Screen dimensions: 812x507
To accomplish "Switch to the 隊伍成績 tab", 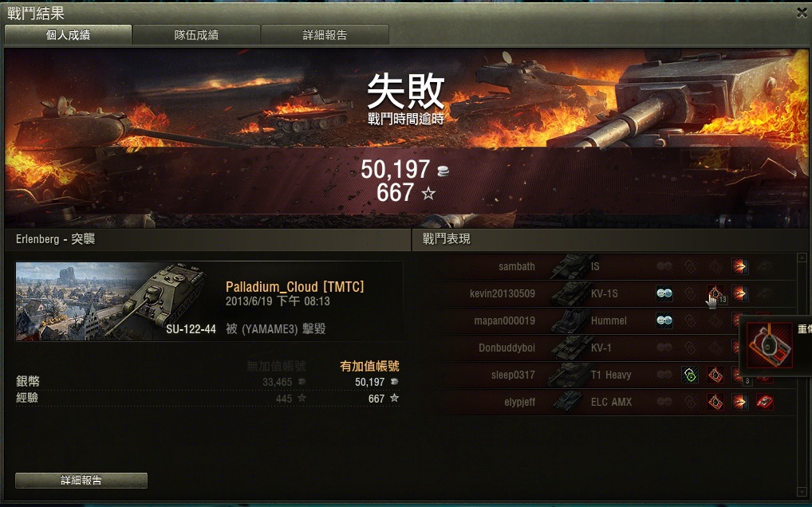I will (x=196, y=34).
